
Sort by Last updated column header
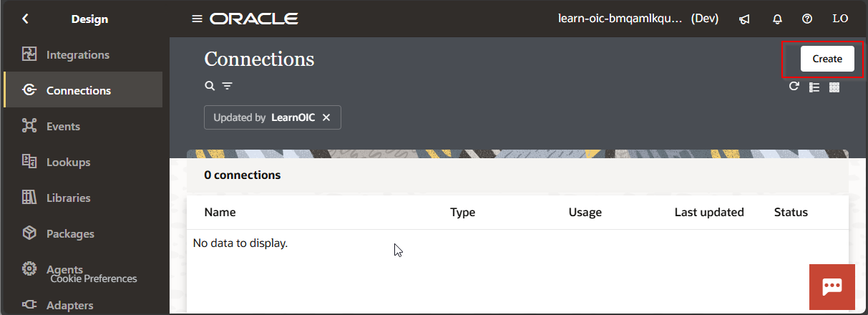[x=709, y=212]
